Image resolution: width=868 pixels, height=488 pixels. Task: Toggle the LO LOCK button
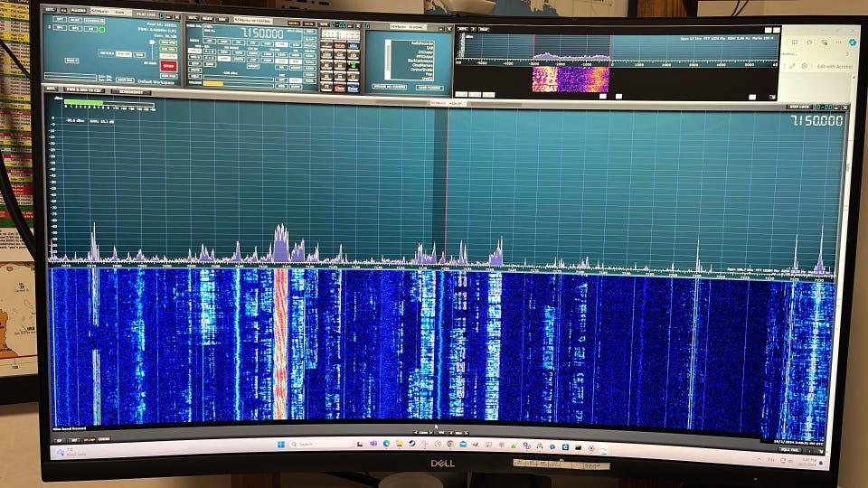pyautogui.click(x=168, y=56)
